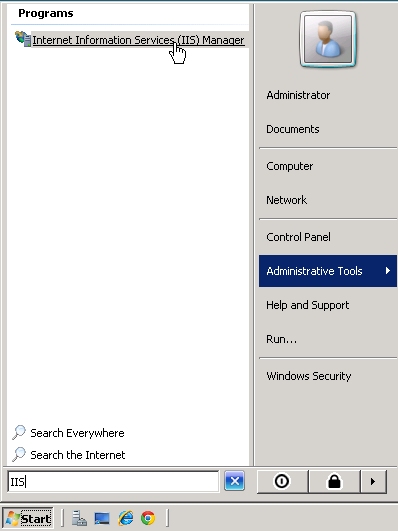Click the power shutdown button icon

coord(282,481)
